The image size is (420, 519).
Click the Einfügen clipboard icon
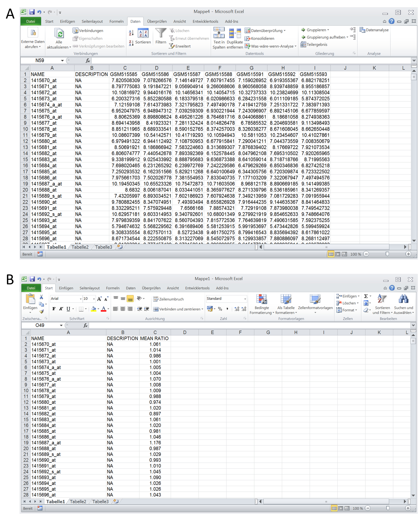[x=30, y=299]
